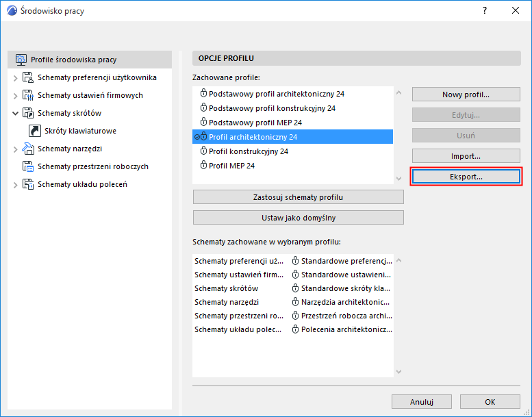Click Schematy przestrzeni ro... row in schemes list

[293, 316]
